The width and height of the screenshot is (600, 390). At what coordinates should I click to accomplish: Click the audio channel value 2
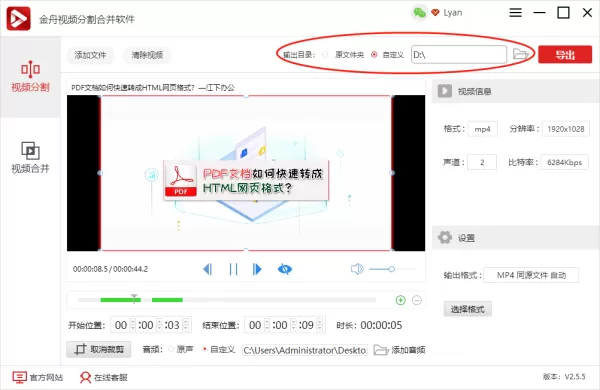coord(482,162)
